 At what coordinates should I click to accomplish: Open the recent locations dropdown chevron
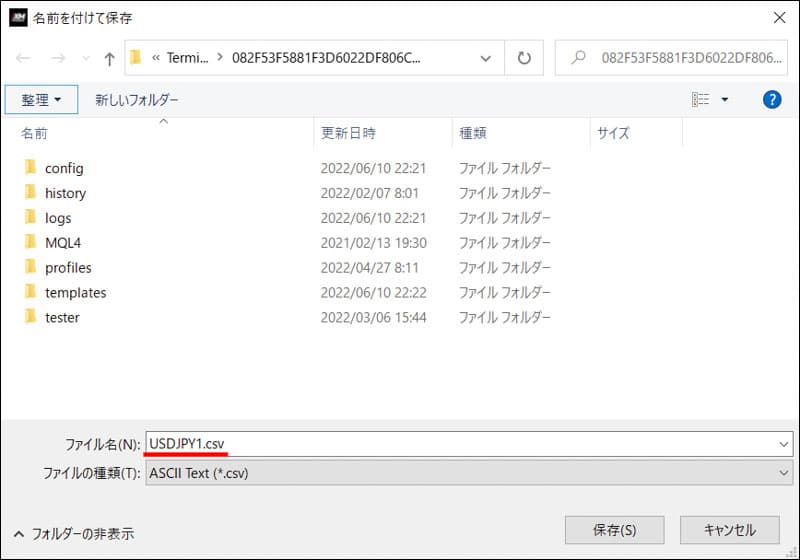[85, 58]
